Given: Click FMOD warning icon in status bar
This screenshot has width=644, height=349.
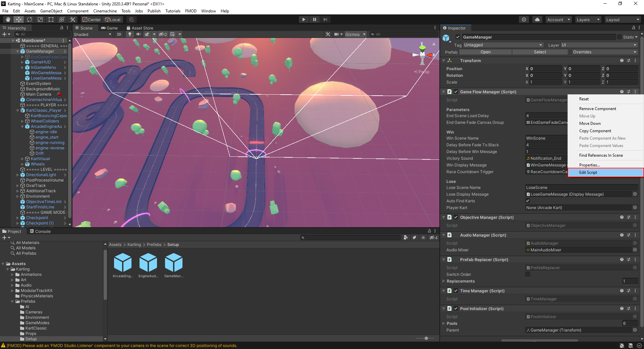Looking at the screenshot, I should click(3, 345).
